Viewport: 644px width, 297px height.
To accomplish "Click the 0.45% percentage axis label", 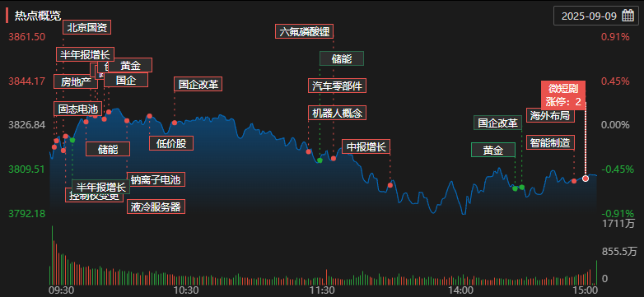I will 615,81.
